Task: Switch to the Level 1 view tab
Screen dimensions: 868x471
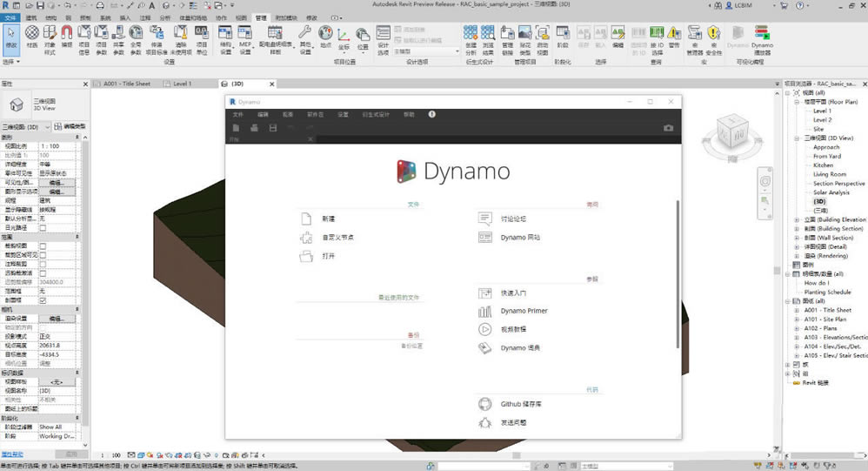Action: point(183,84)
